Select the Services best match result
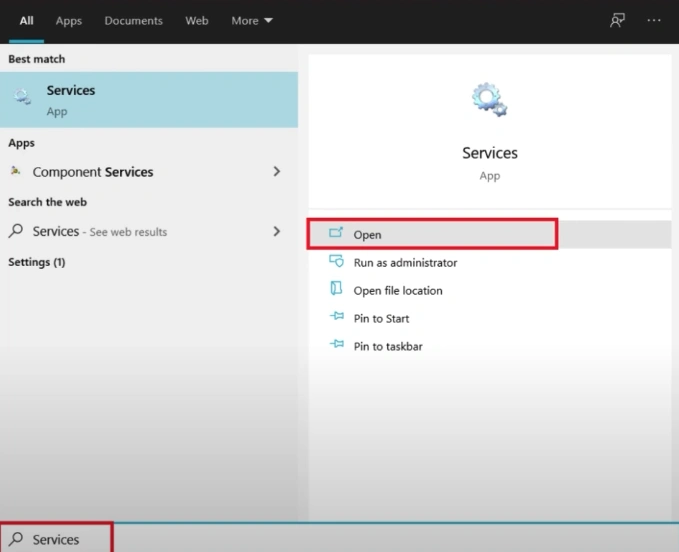This screenshot has width=679, height=552. [x=149, y=100]
